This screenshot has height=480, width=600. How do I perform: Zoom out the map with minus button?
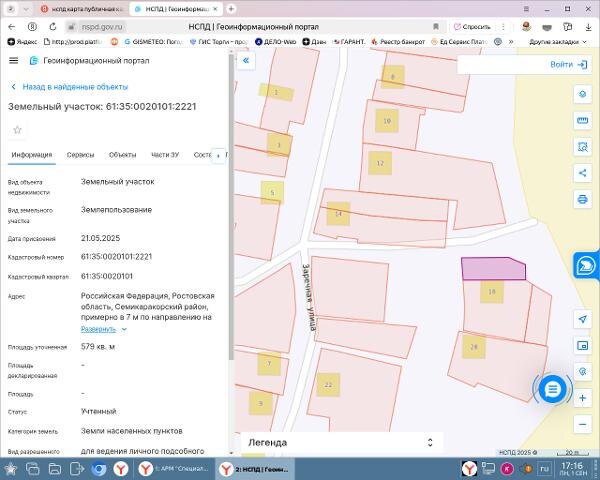[x=582, y=424]
